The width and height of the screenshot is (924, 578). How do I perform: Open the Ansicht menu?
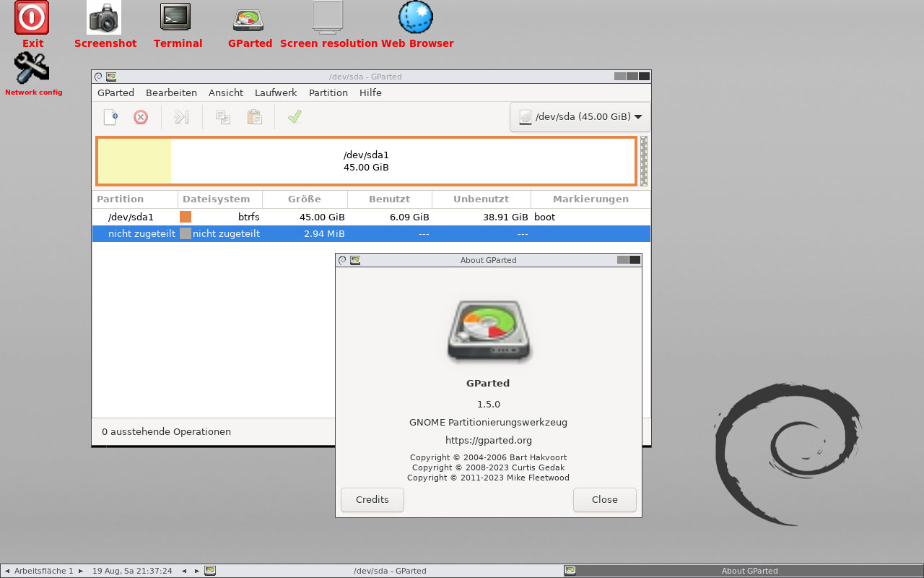[x=225, y=93]
